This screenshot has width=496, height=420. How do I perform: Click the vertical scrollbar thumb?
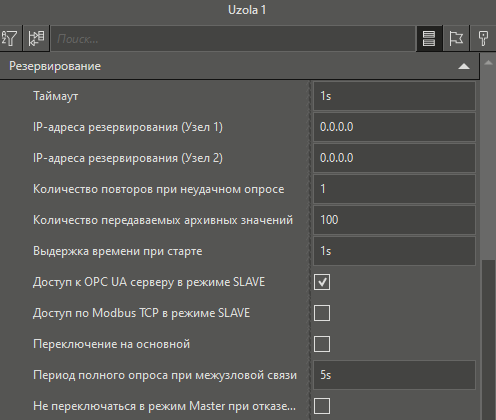tap(488, 340)
